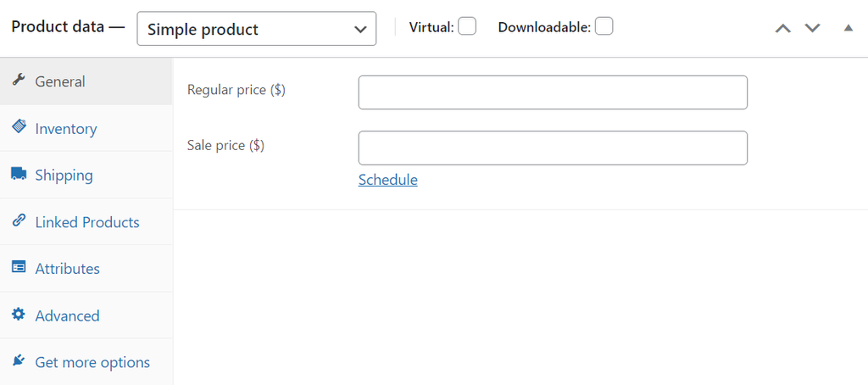Click the Advanced gear icon

coord(19,315)
